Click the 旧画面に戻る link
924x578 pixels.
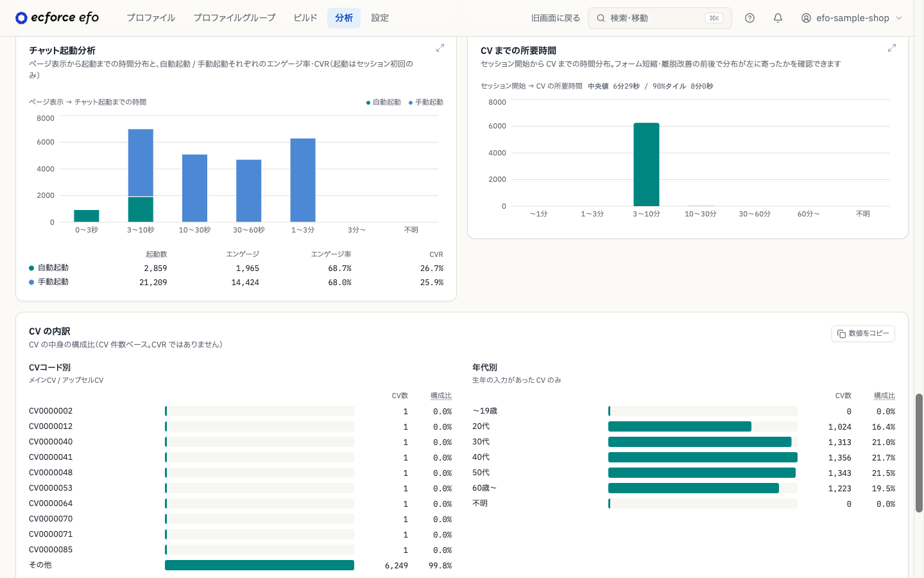pyautogui.click(x=556, y=18)
